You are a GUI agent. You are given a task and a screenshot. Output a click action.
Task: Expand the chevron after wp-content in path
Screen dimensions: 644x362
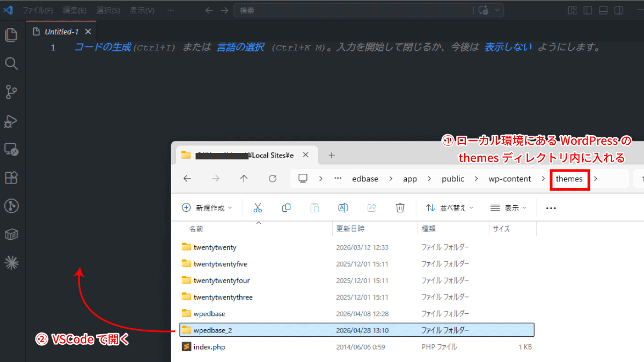pyautogui.click(x=543, y=179)
